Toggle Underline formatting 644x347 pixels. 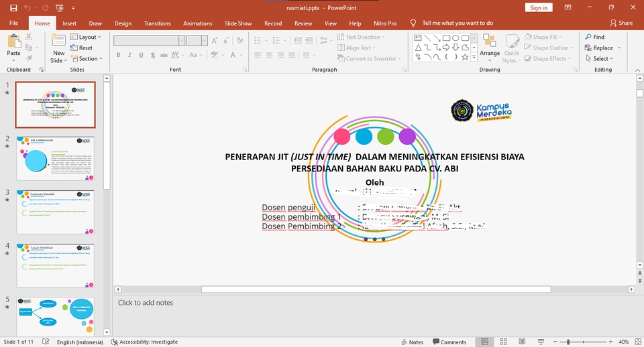pyautogui.click(x=142, y=55)
